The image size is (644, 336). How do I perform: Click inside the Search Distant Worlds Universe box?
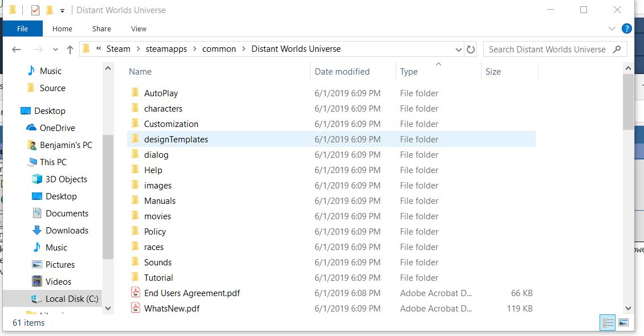(547, 50)
